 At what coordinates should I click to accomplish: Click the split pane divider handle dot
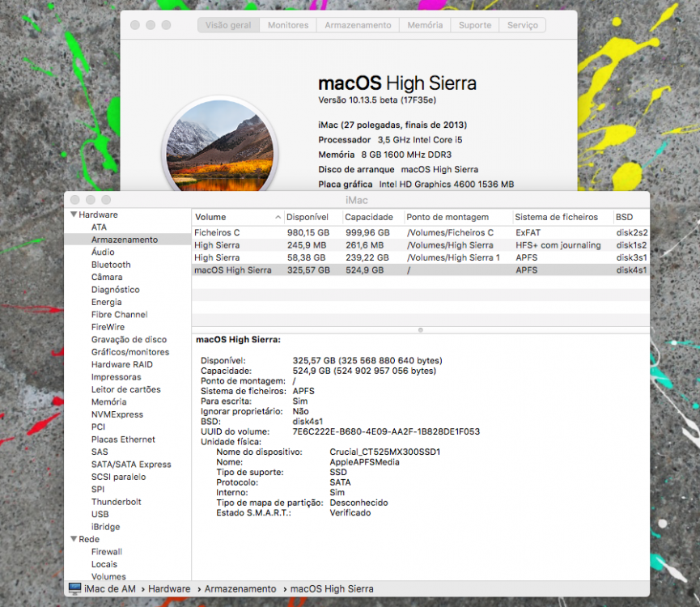[x=421, y=330]
